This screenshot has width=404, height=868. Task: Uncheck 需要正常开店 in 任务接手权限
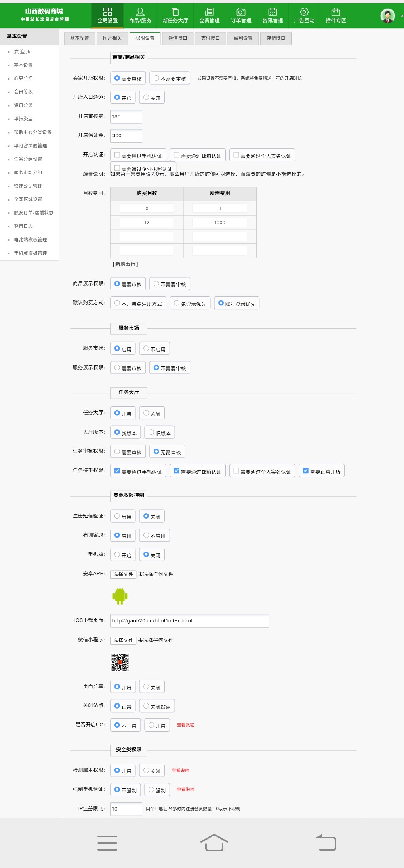306,471
